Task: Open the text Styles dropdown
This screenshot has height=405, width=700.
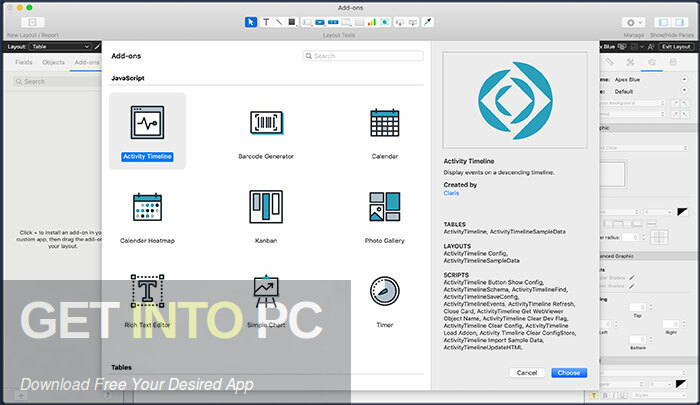Action: tap(658, 395)
